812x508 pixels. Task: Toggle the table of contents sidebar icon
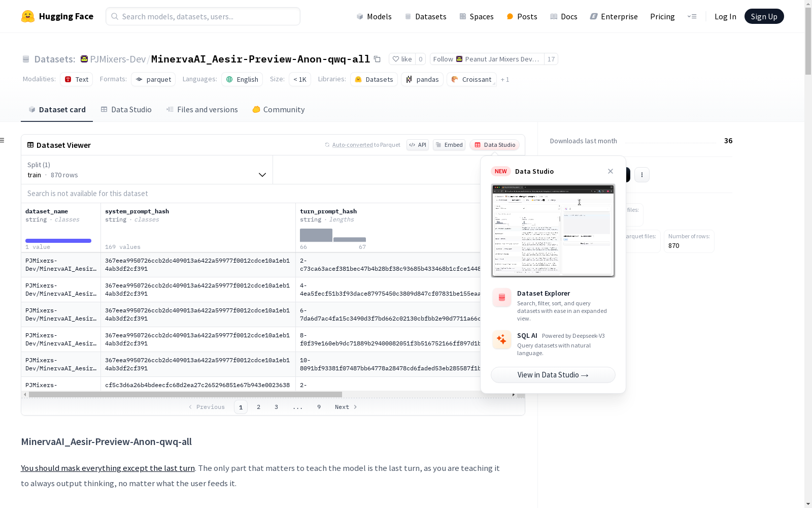point(3,140)
